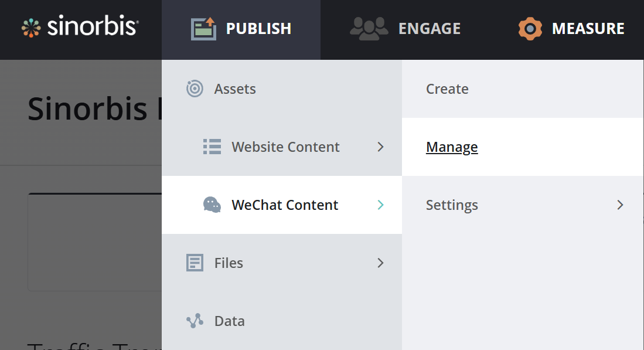Click the WeChat chat bubbles icon
This screenshot has width=644, height=350.
pyautogui.click(x=212, y=205)
